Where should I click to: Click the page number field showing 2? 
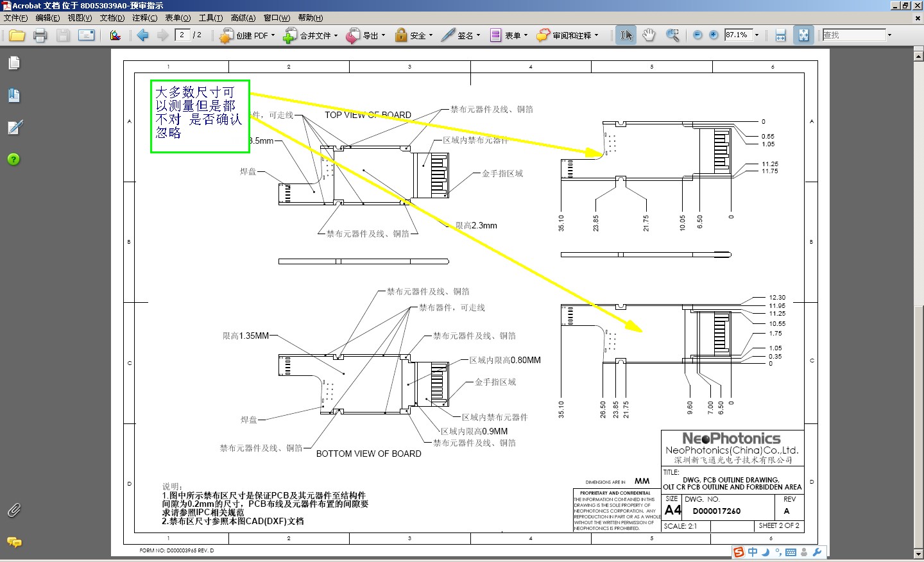coord(183,35)
